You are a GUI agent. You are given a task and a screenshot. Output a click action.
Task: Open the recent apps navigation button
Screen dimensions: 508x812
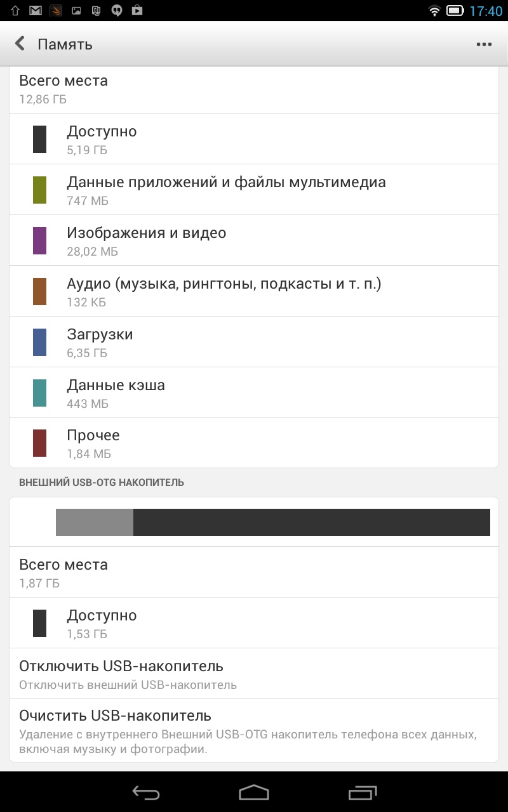tap(363, 792)
